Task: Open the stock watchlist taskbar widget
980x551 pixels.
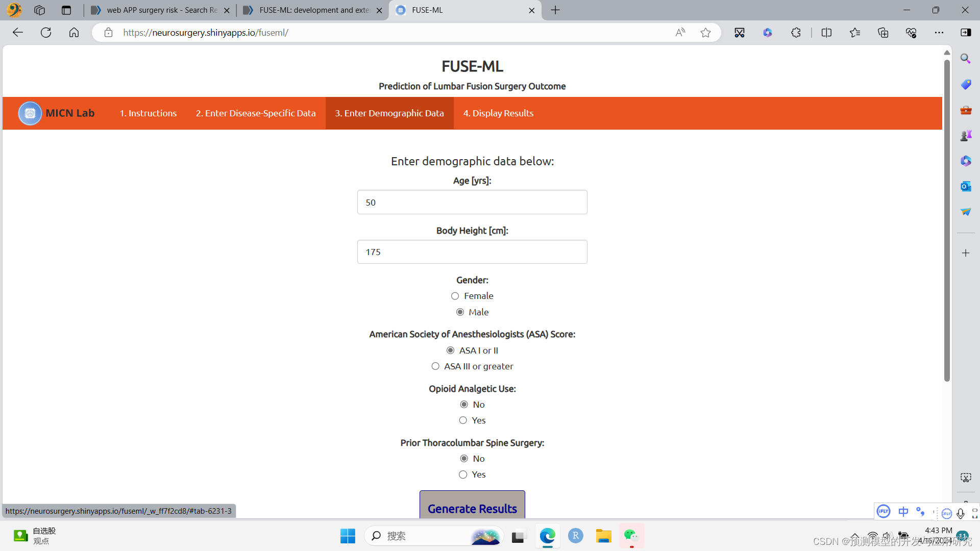Action: pyautogui.click(x=35, y=536)
